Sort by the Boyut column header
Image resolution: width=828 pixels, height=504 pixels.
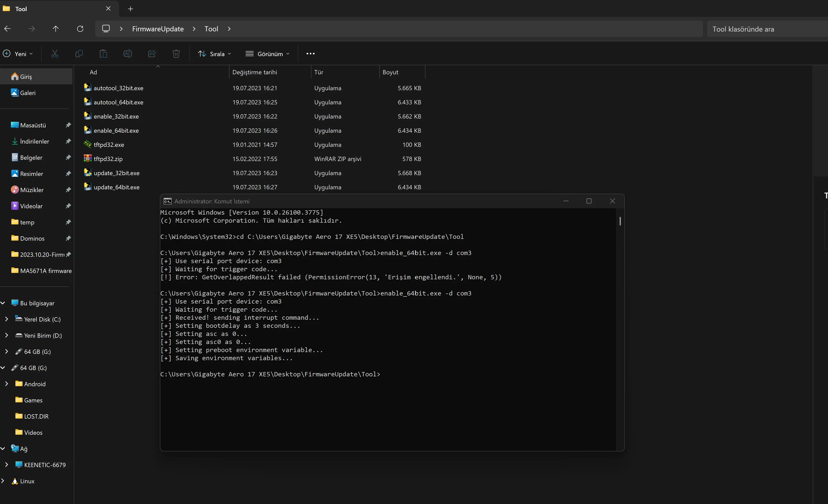point(402,72)
